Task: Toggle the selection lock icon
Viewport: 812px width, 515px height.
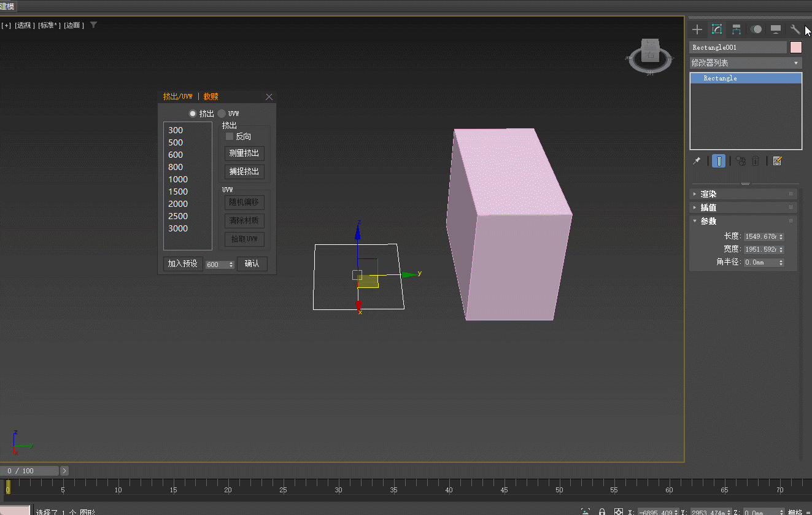Action: tap(602, 512)
